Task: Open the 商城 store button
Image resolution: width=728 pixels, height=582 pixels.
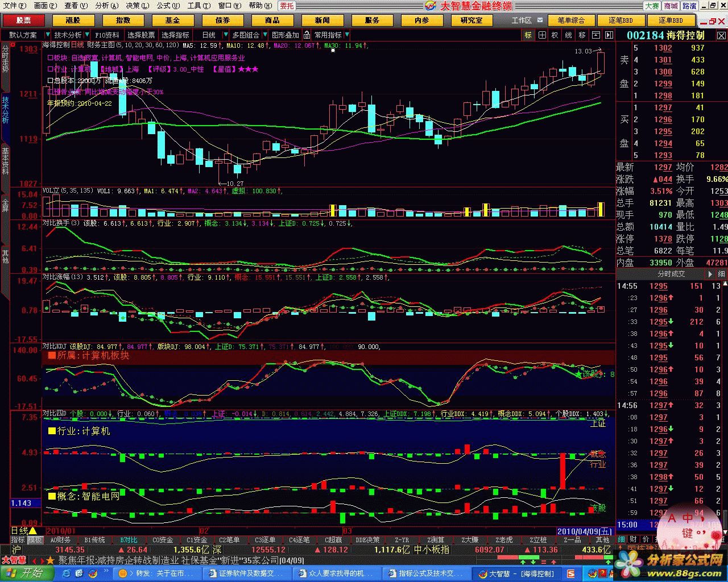Action: click(x=671, y=6)
